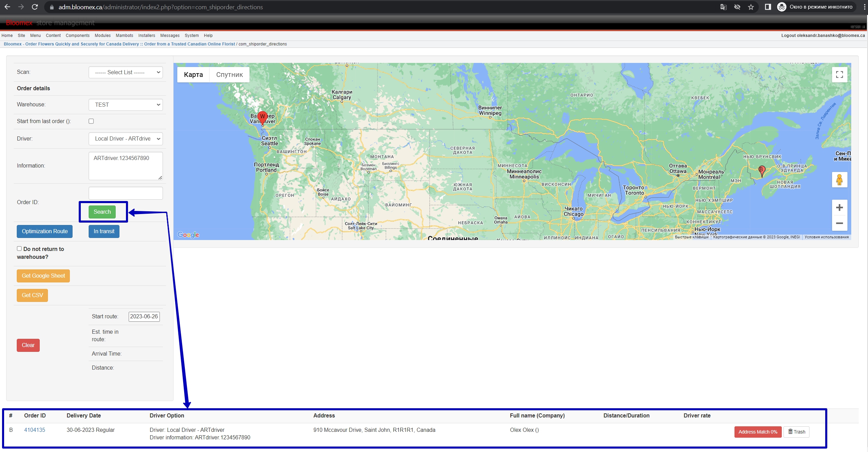This screenshot has height=452, width=868.
Task: Logout oleksandr.banashko@bloomex.ca
Action: pos(823,36)
